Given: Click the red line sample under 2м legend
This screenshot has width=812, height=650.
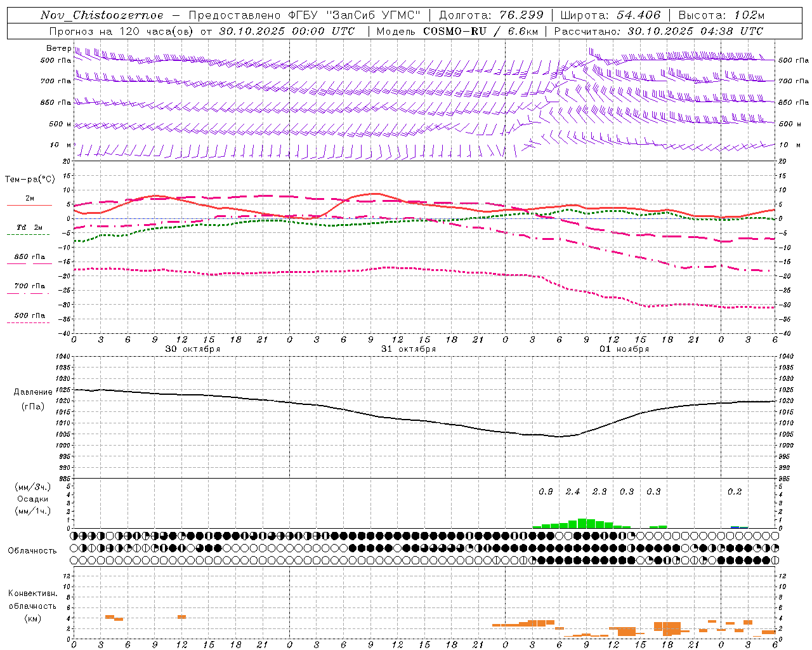Looking at the screenshot, I should [x=29, y=206].
